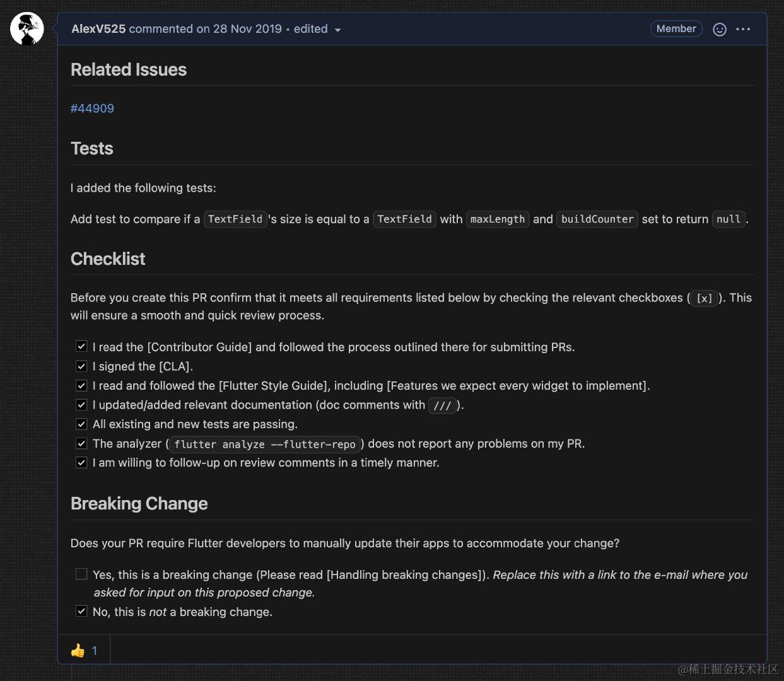784x681 pixels.
Task: Uncheck the flutter analyze checkbox
Action: click(81, 443)
